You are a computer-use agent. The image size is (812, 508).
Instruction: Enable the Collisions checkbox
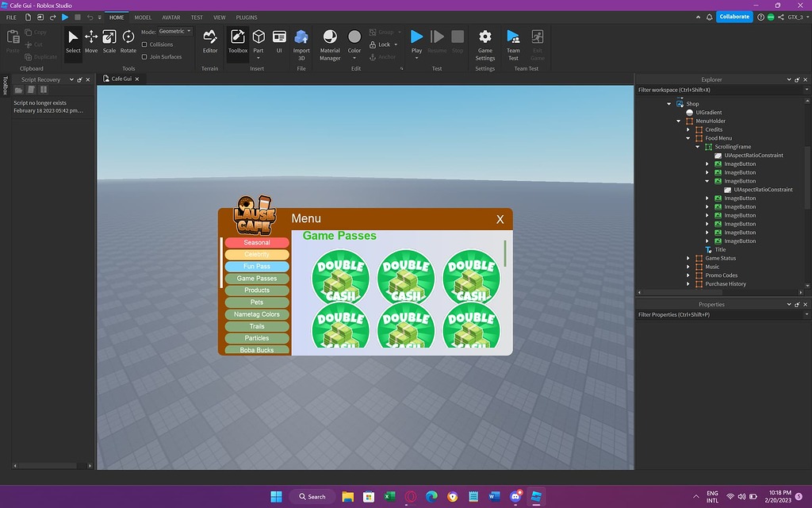point(144,44)
